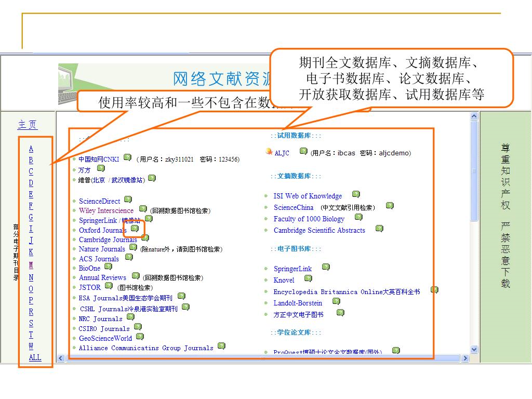Open info icon after Alliance Communicatins Group Journals
The width and height of the screenshot is (532, 399).
221,345
